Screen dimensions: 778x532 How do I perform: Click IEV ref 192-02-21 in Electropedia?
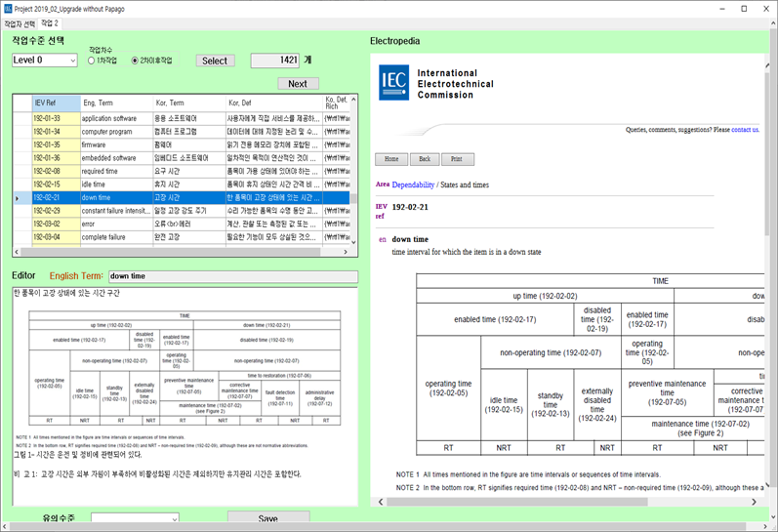[410, 207]
